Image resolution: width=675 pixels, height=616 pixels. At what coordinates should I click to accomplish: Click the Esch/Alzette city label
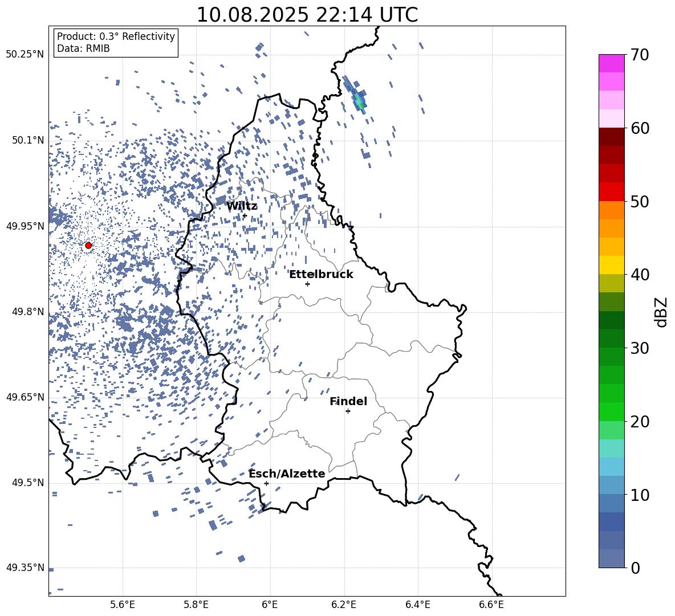coord(287,474)
